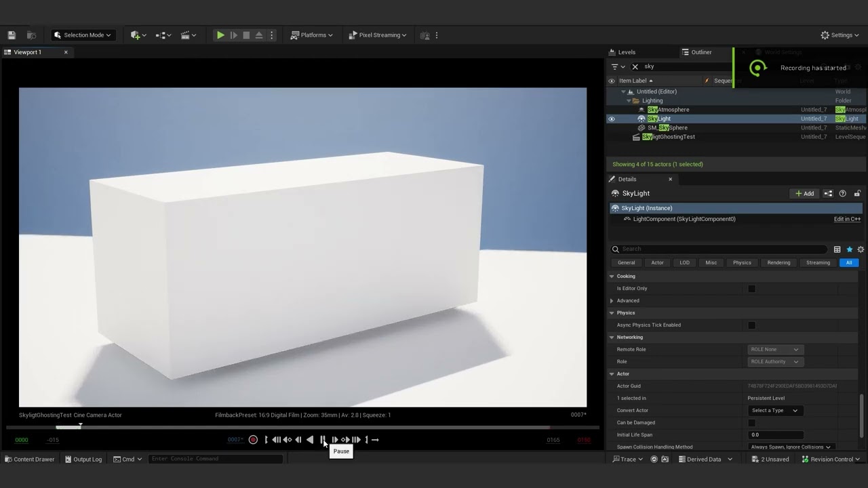Screen dimensions: 868x488
Task: Filter Details by Rendering category
Action: 778,263
